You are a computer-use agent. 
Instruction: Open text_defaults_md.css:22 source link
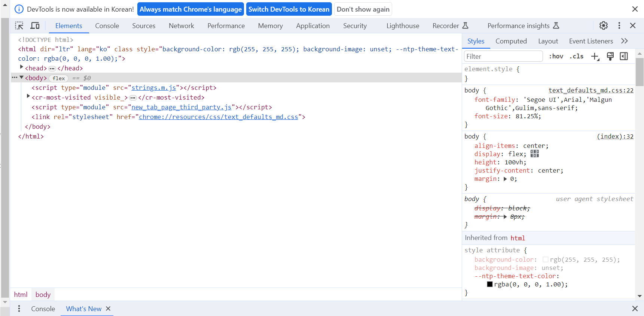591,90
